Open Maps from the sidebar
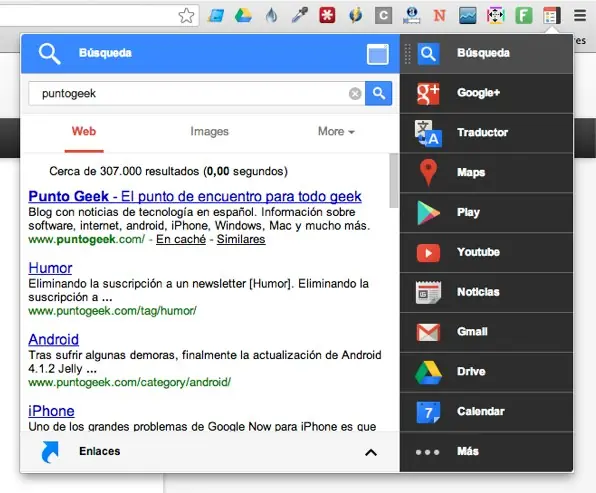The width and height of the screenshot is (596, 493). click(487, 173)
